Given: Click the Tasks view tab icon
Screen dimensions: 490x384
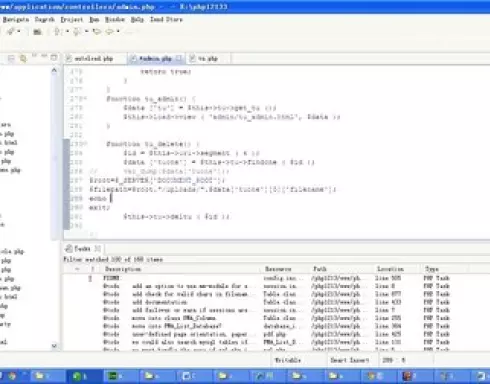Looking at the screenshot, I should [x=69, y=249].
